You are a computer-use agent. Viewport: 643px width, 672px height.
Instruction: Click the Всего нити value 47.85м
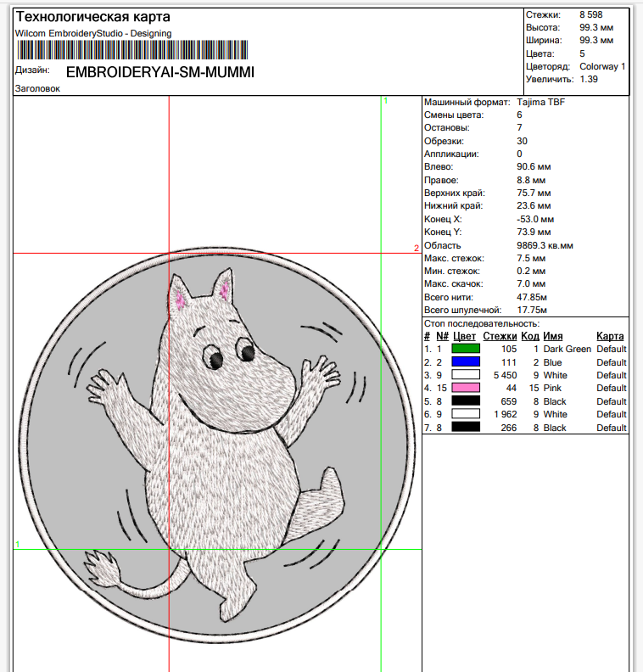[532, 297]
